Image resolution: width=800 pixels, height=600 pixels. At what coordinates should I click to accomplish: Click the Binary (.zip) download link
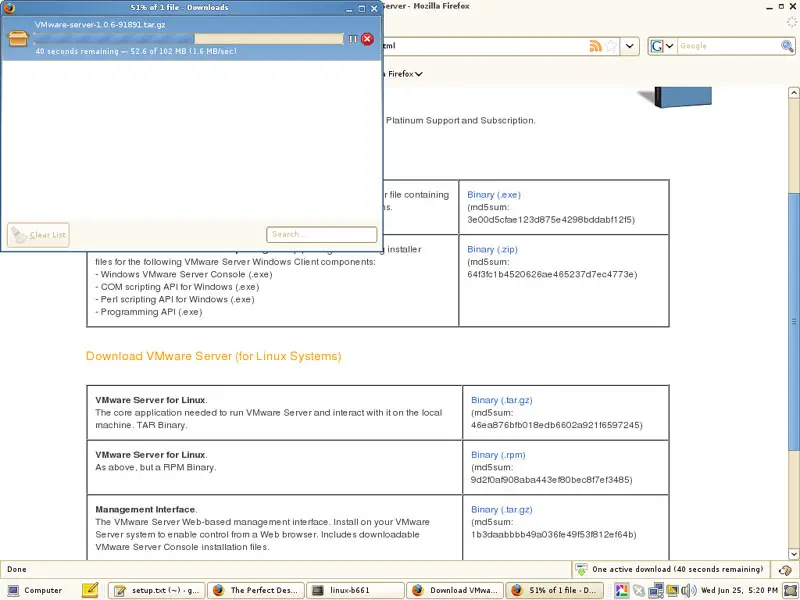tap(492, 249)
